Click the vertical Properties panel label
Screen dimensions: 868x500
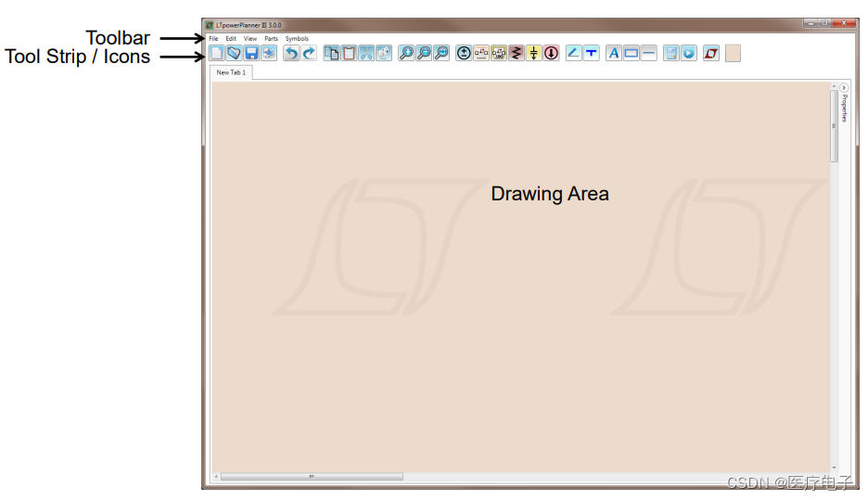point(844,108)
